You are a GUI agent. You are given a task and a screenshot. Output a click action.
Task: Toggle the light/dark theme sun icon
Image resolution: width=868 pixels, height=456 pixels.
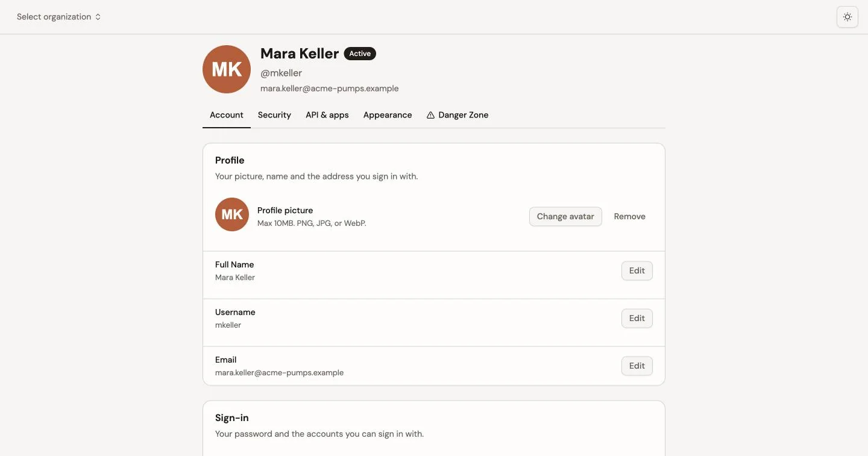pos(848,17)
